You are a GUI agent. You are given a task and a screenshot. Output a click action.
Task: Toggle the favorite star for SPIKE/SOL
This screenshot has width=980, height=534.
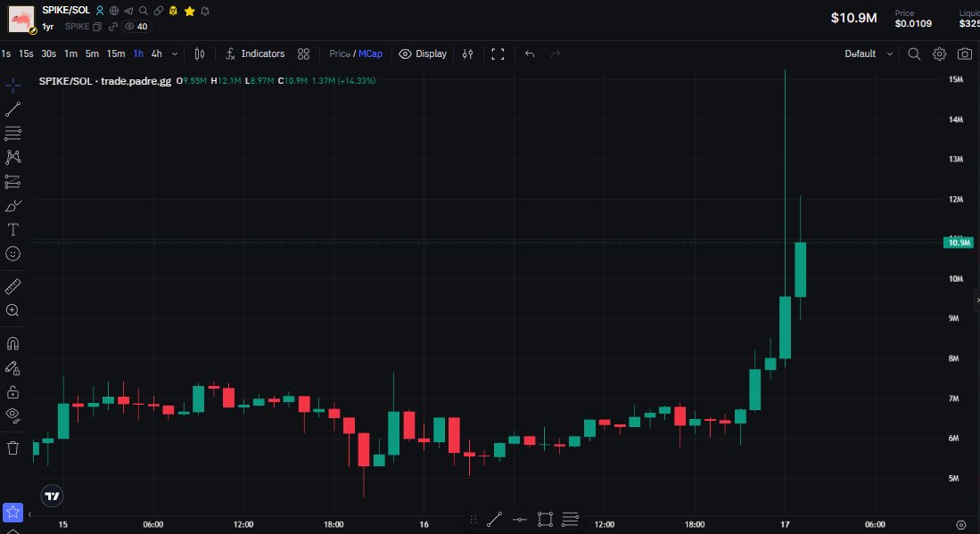(x=189, y=11)
